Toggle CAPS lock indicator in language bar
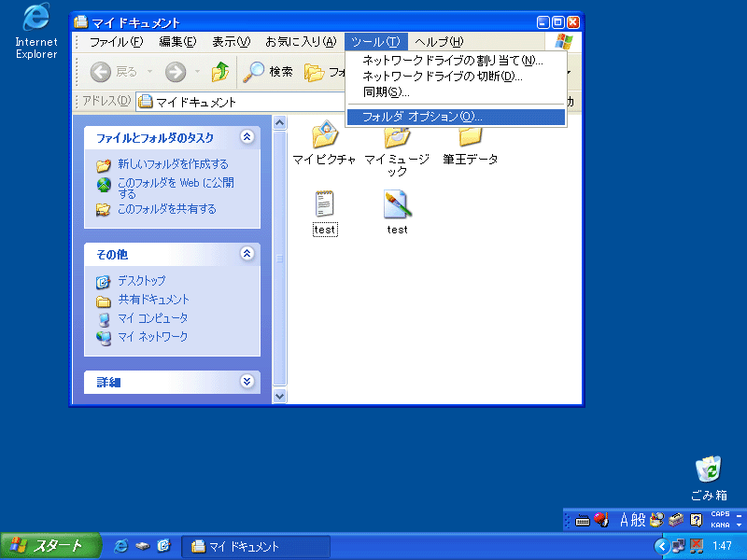Viewport: 747px width, 560px height. pos(720,514)
